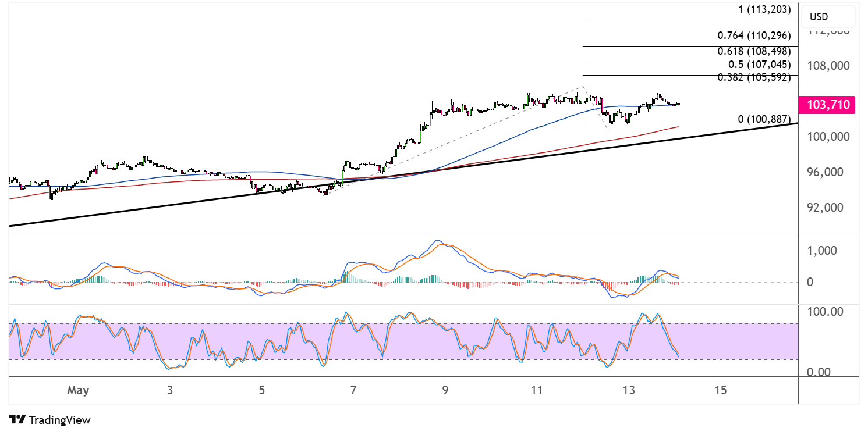Click the 13 date marker on time axis
This screenshot has width=868, height=435.
628,390
